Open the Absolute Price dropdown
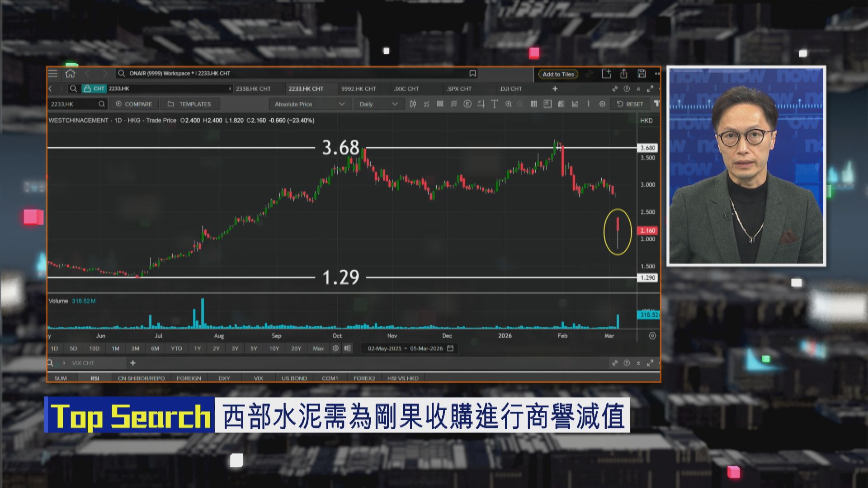868x488 pixels. coord(309,104)
